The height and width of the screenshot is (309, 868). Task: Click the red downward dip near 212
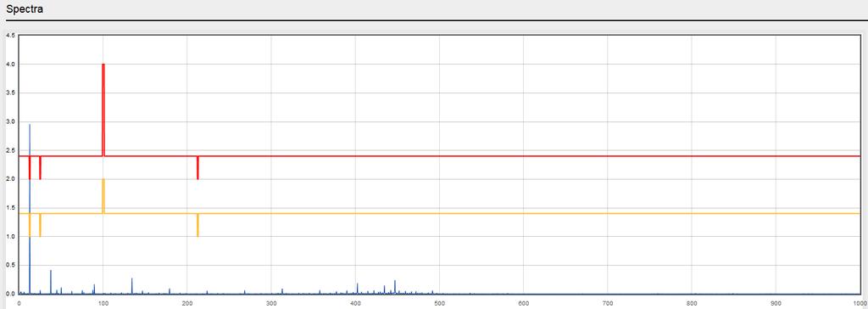[198, 167]
